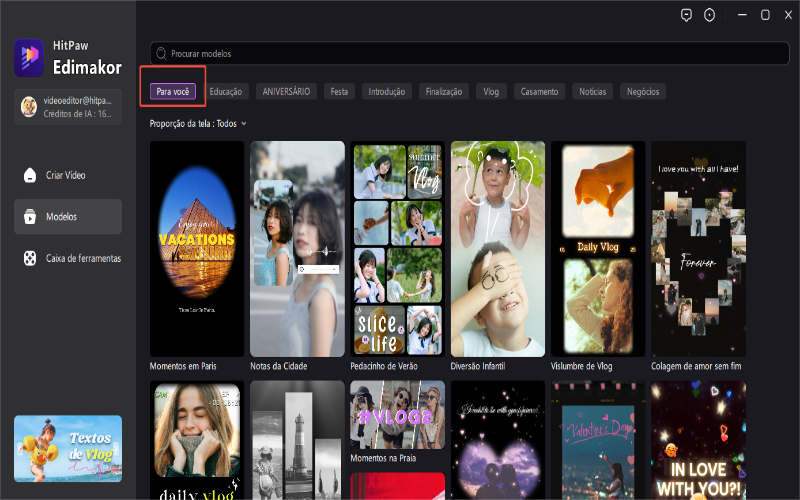Open the Momentos em Paris template

(196, 248)
